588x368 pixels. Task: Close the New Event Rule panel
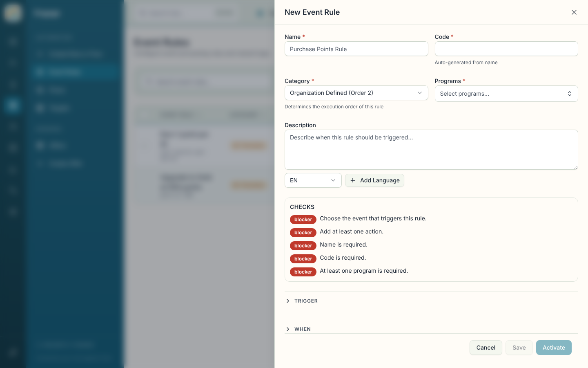(574, 12)
